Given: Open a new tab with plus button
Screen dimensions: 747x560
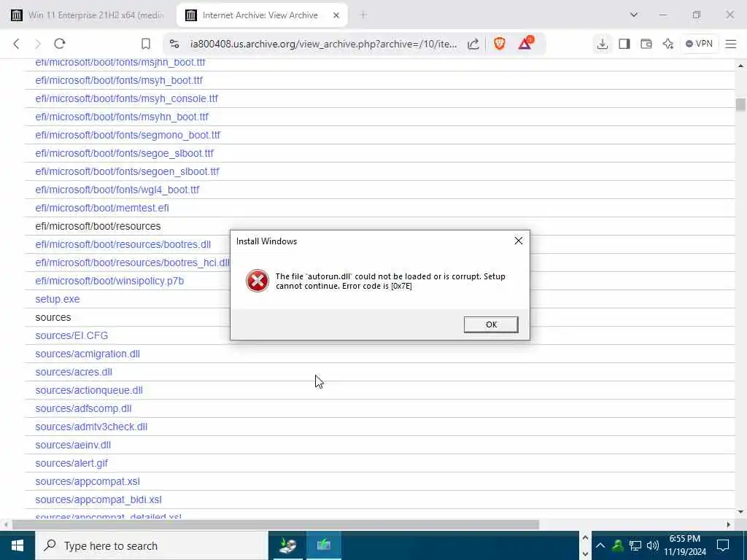Looking at the screenshot, I should click(363, 15).
